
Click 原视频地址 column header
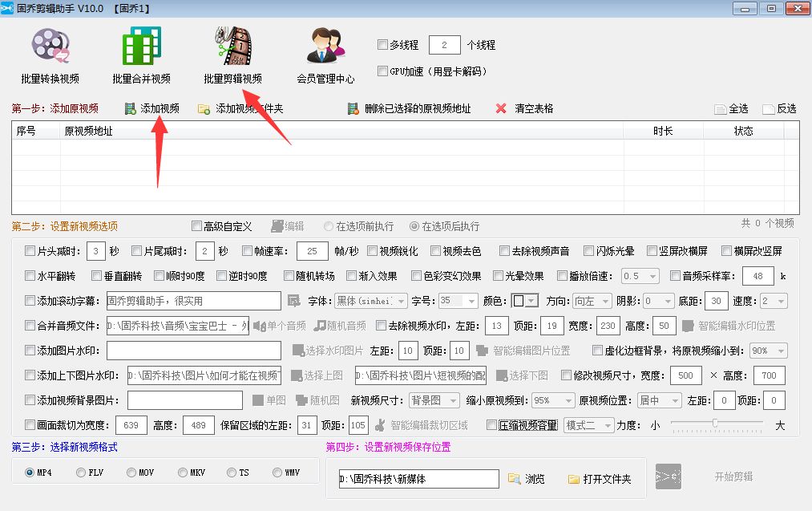point(341,131)
